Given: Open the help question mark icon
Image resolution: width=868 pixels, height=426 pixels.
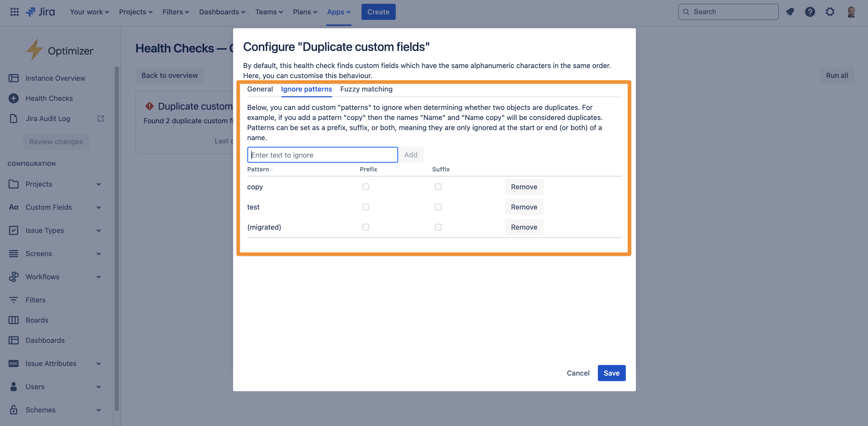Looking at the screenshot, I should coord(810,12).
